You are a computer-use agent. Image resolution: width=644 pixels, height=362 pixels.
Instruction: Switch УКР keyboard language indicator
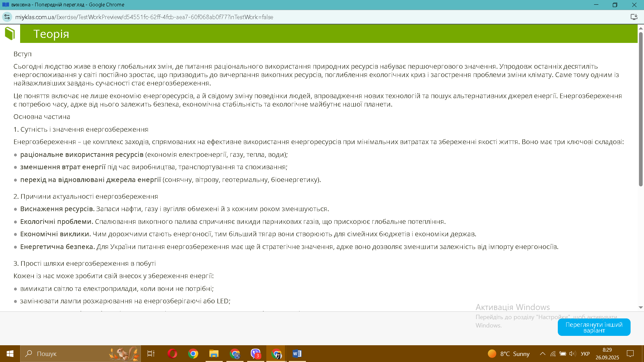click(585, 354)
